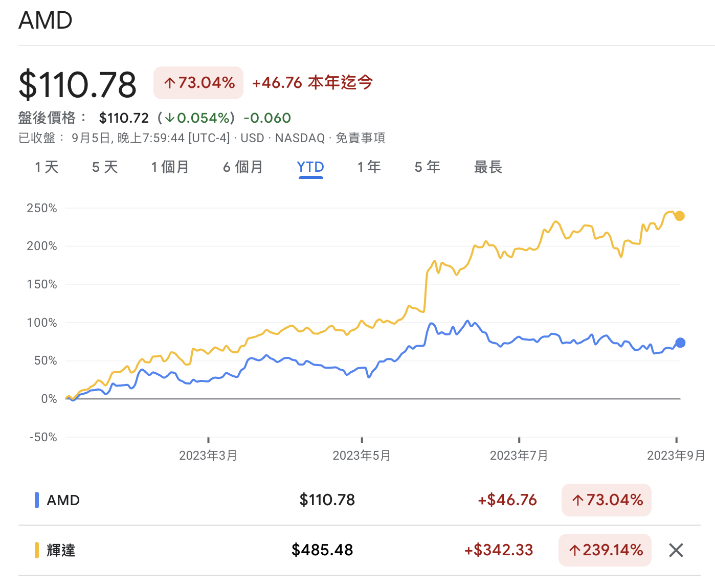Click the 輝達 row name
715x588 pixels.
coord(61,550)
